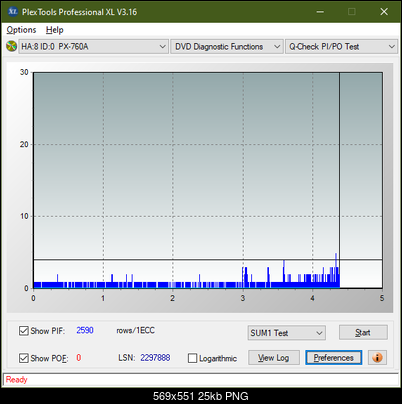Click the View Log button

[x=274, y=358]
